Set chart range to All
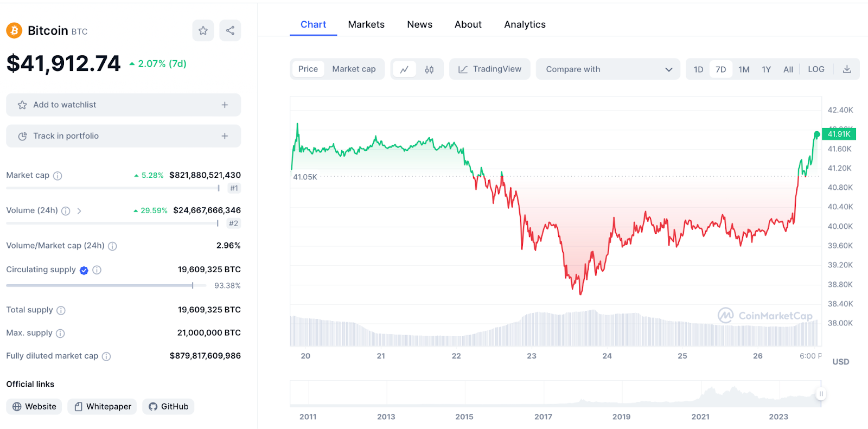Image resolution: width=868 pixels, height=429 pixels. tap(788, 69)
